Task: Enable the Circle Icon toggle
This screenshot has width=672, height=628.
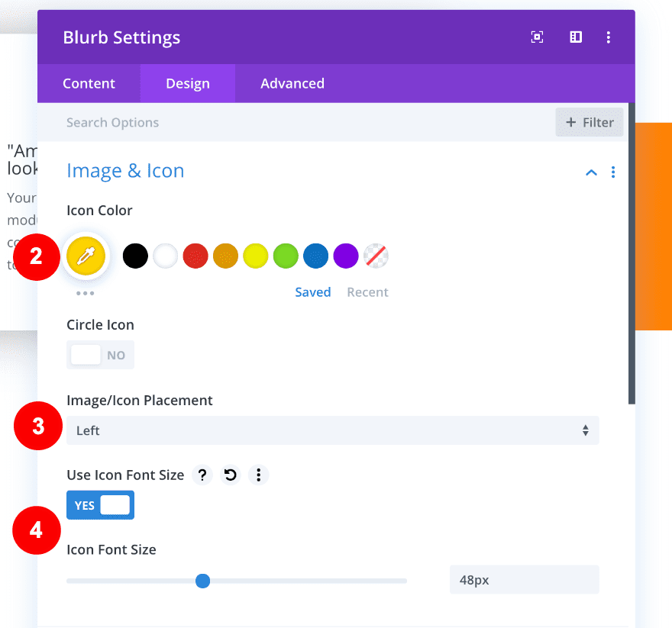Action: click(100, 355)
